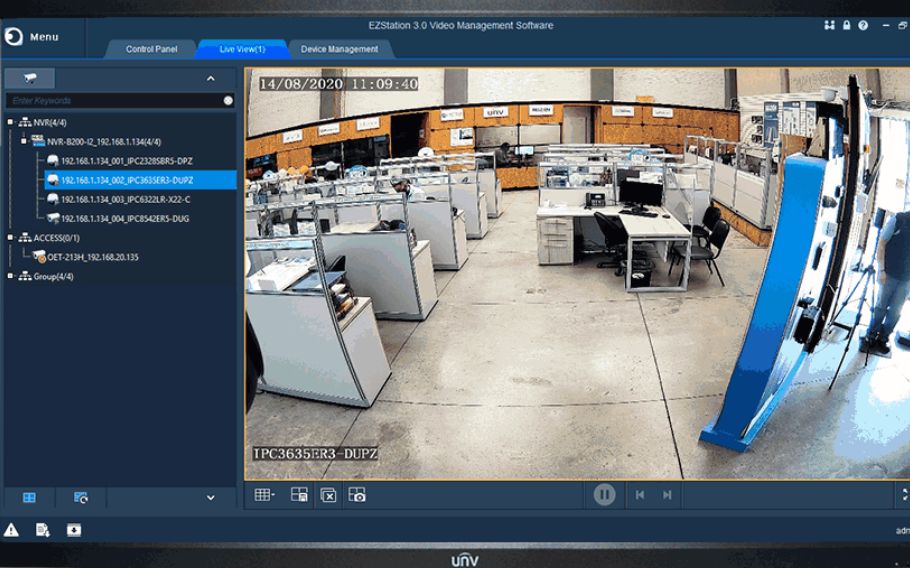The height and width of the screenshot is (568, 910).
Task: Click the lock screen padlock icon
Action: point(847,25)
